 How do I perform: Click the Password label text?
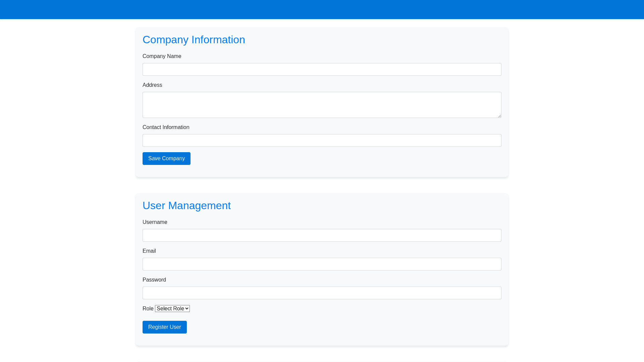click(x=154, y=280)
